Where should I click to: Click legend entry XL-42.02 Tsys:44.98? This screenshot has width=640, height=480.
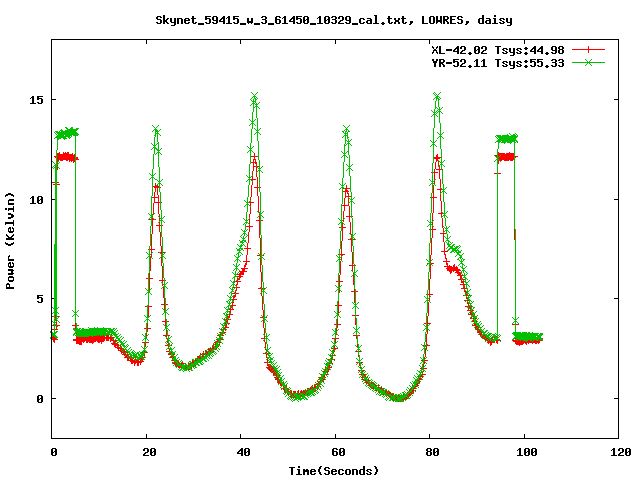coord(498,50)
